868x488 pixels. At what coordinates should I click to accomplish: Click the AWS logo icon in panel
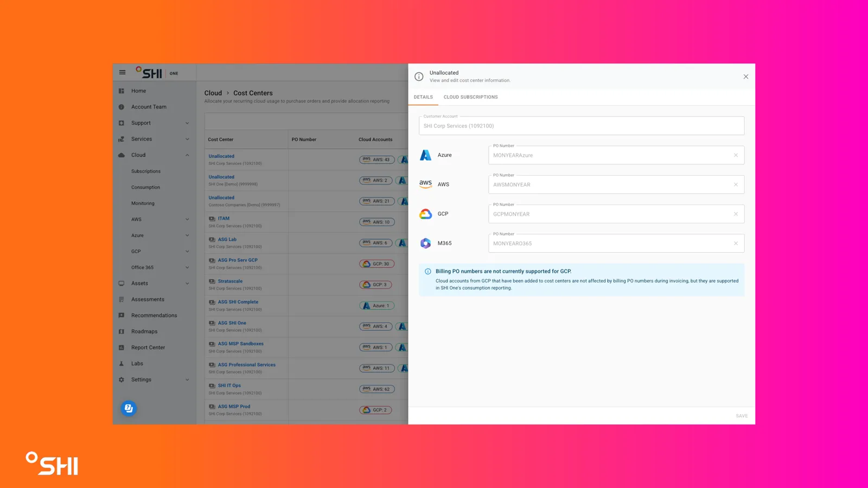[426, 184]
